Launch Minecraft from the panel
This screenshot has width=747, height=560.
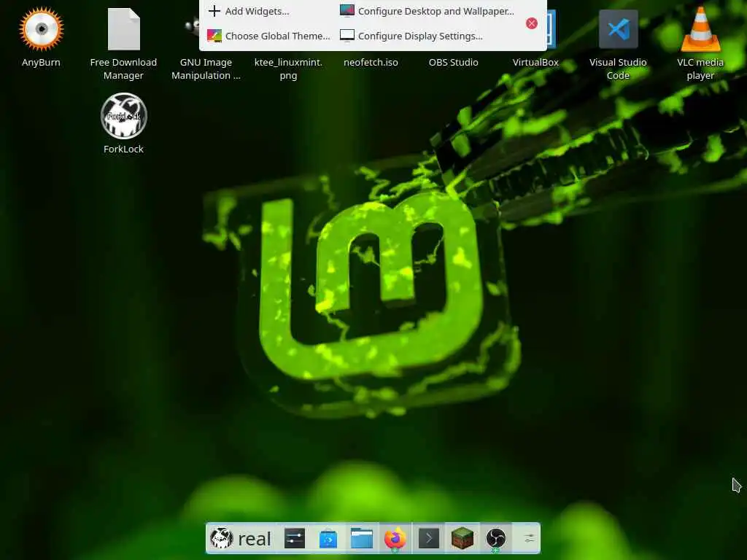[462, 539]
